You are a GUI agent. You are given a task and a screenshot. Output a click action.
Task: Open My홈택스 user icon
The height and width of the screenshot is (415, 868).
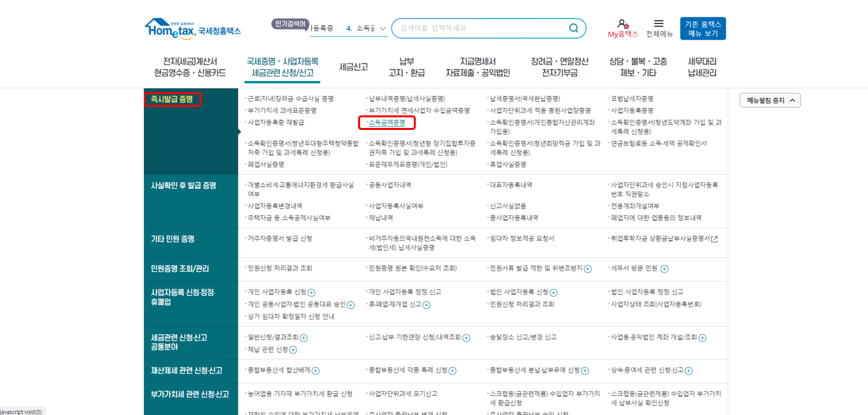[622, 24]
